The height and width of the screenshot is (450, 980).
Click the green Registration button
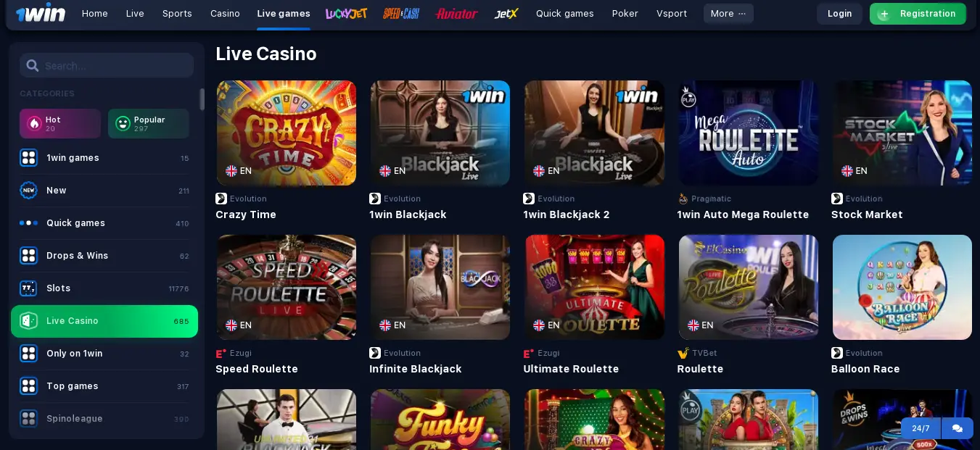pyautogui.click(x=918, y=14)
